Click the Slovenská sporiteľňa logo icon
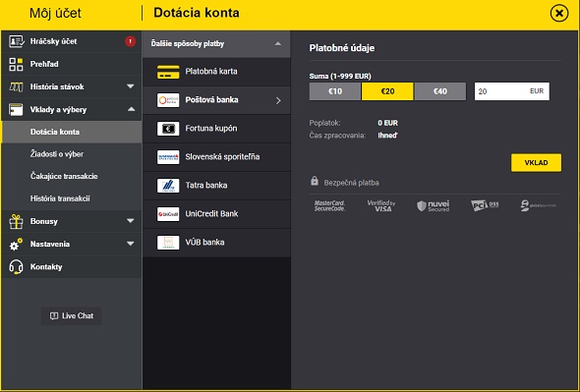This screenshot has height=392, width=580. point(168,157)
